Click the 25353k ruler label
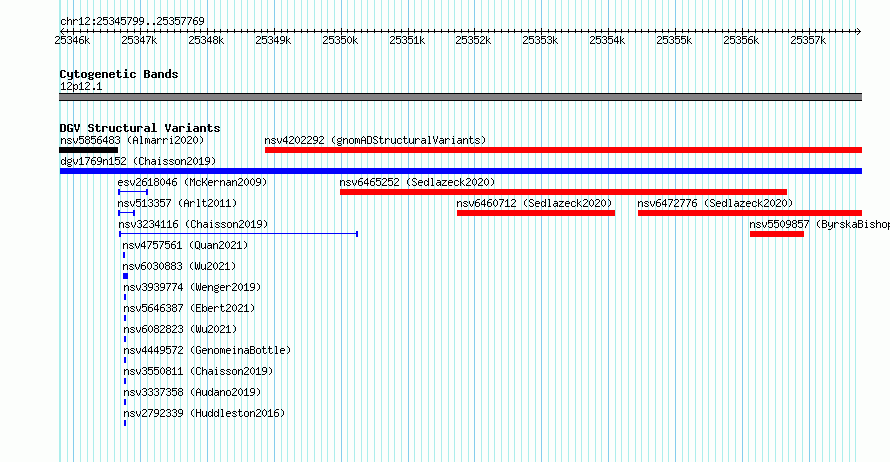This screenshot has height=462, width=890. pyautogui.click(x=540, y=40)
